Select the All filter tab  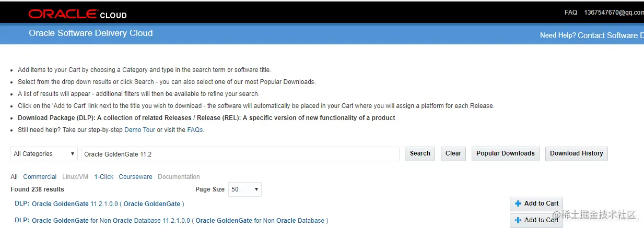(x=14, y=177)
